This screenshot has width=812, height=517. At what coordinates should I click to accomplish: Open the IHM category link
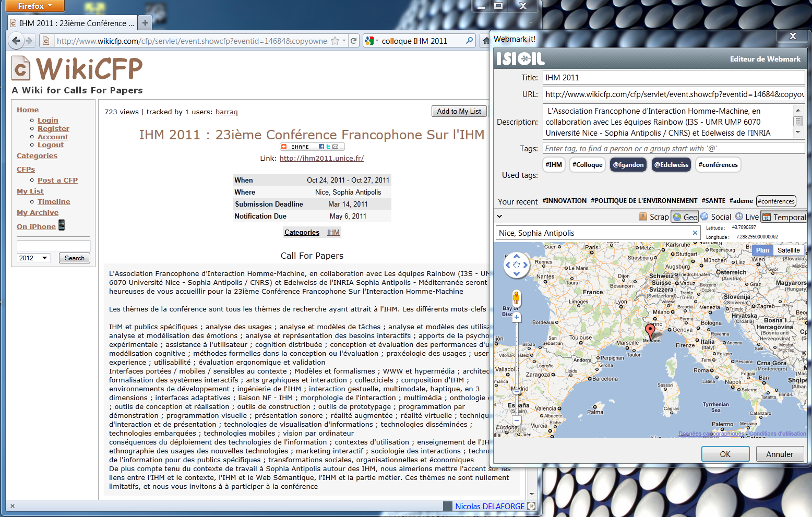tap(333, 232)
